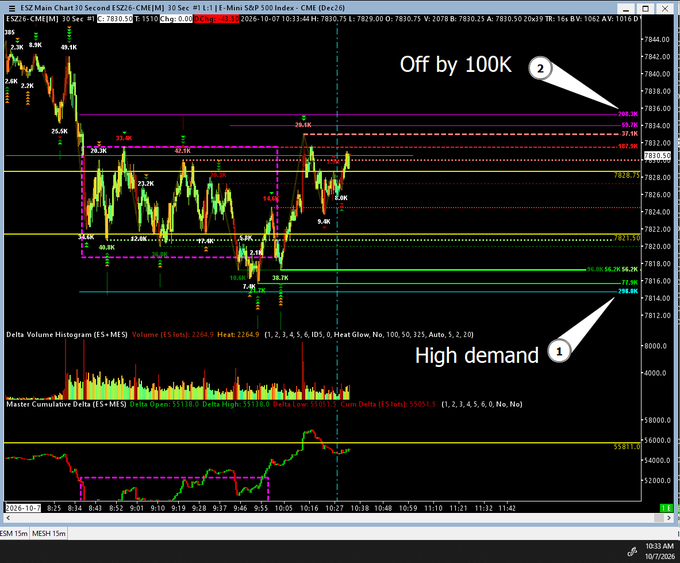Click the 'Heat: 2264.9' study value
Screen dimensions: 680x563
click(238, 334)
